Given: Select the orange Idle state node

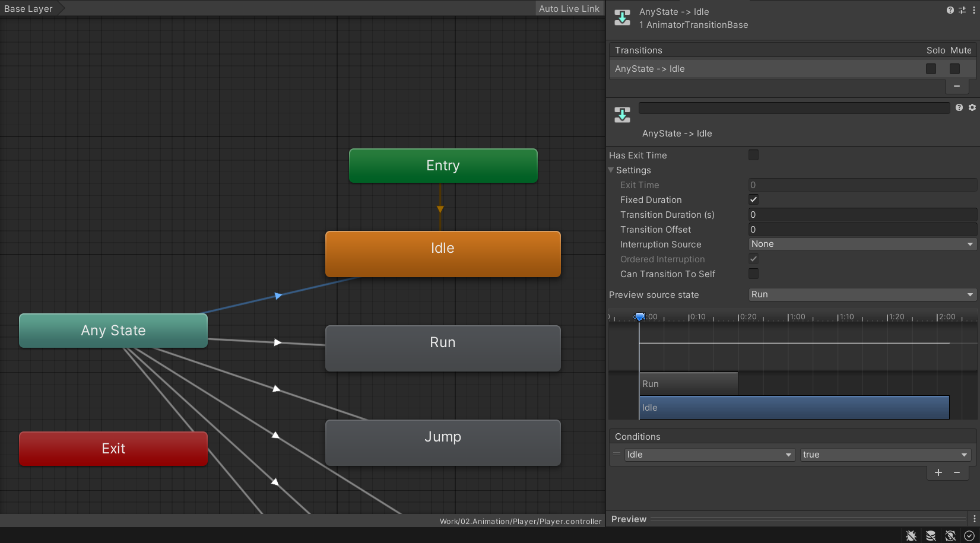Looking at the screenshot, I should (x=443, y=254).
